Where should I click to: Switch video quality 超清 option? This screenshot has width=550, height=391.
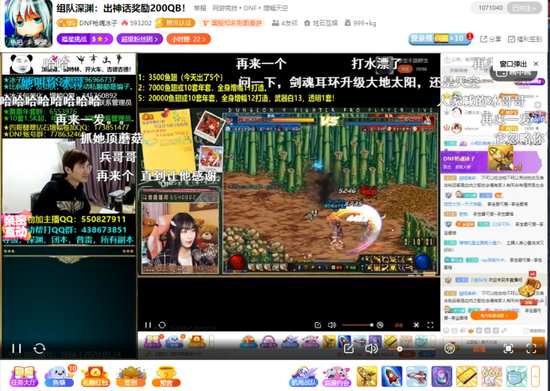(x=479, y=349)
